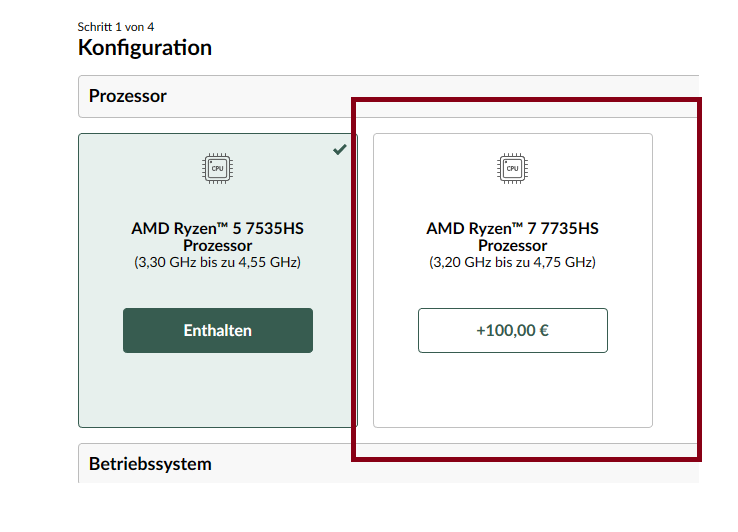Click the Betriebssystem label text

pos(150,464)
